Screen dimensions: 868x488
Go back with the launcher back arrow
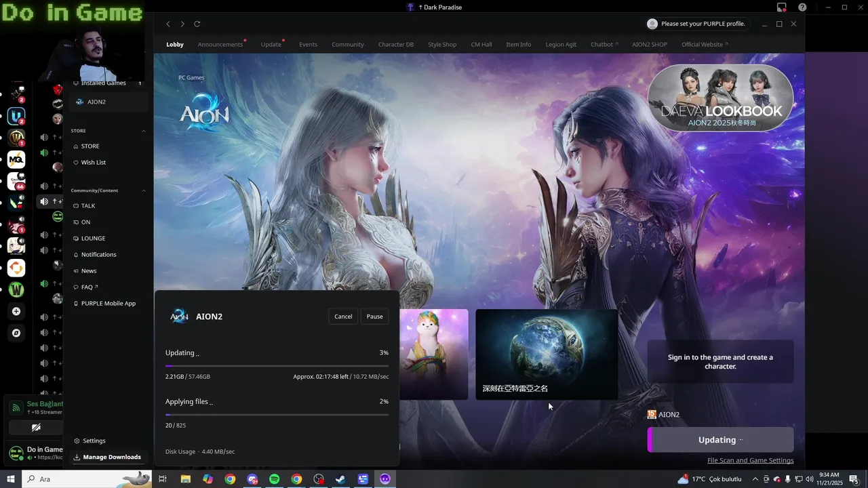[x=168, y=24]
